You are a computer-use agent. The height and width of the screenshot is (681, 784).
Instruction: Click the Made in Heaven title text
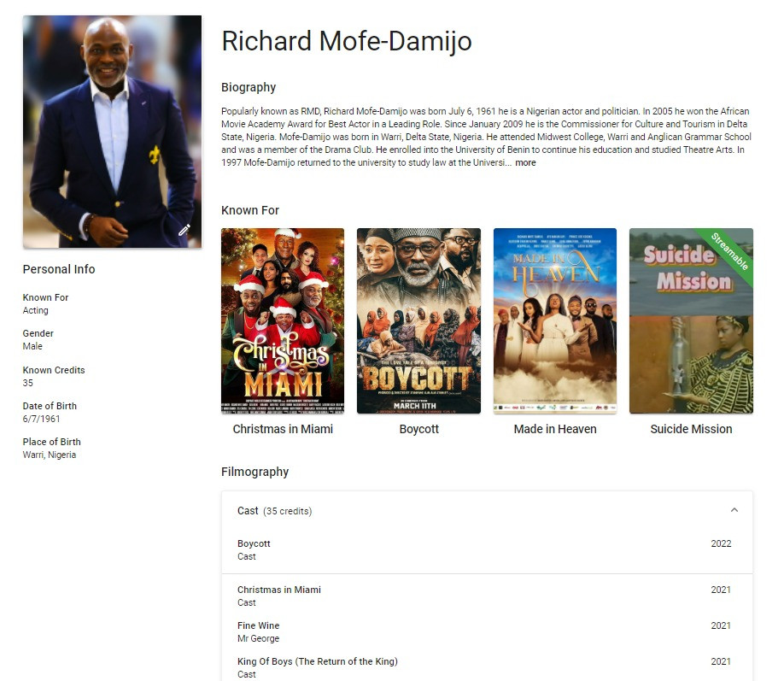[555, 429]
